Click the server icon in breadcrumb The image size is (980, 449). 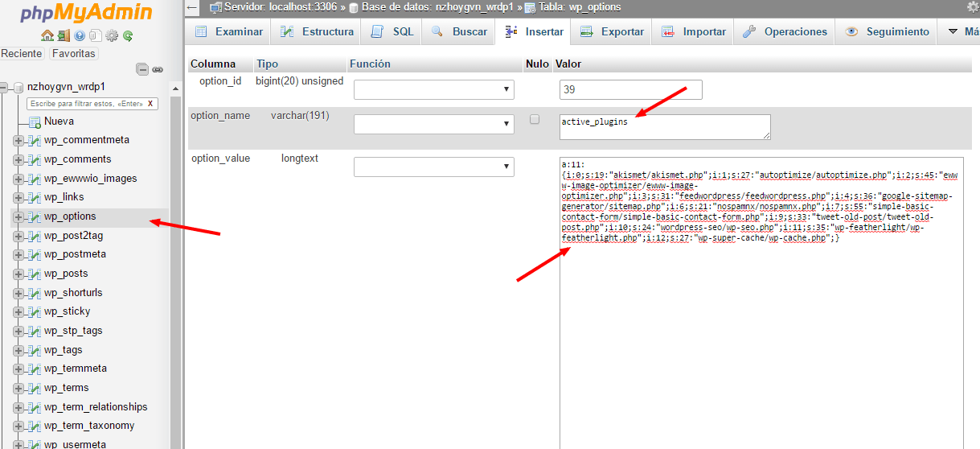click(x=215, y=7)
